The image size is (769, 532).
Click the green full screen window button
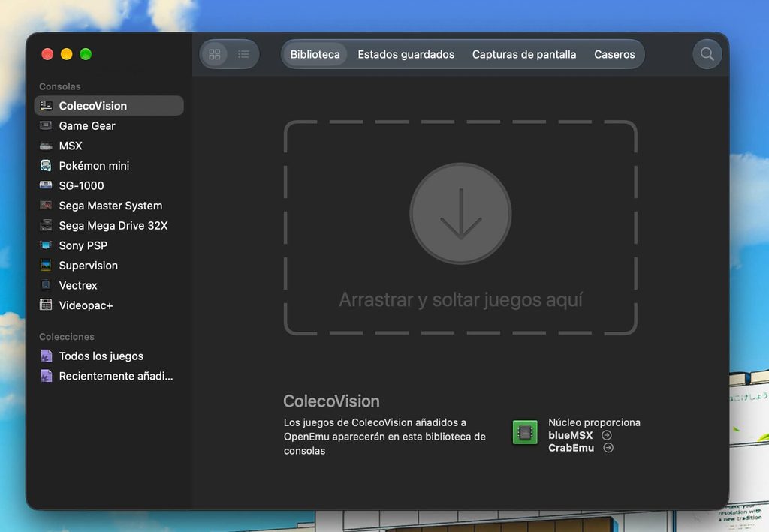pyautogui.click(x=86, y=54)
